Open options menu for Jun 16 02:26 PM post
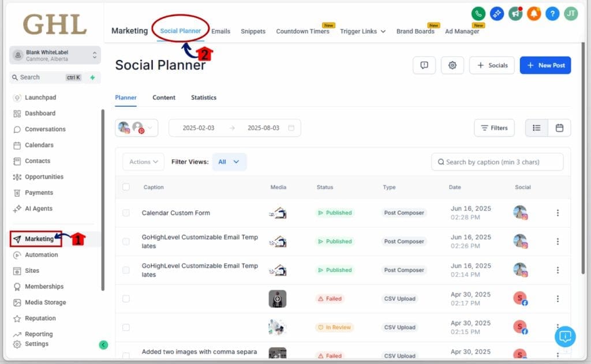Image resolution: width=591 pixels, height=364 pixels. click(x=558, y=242)
